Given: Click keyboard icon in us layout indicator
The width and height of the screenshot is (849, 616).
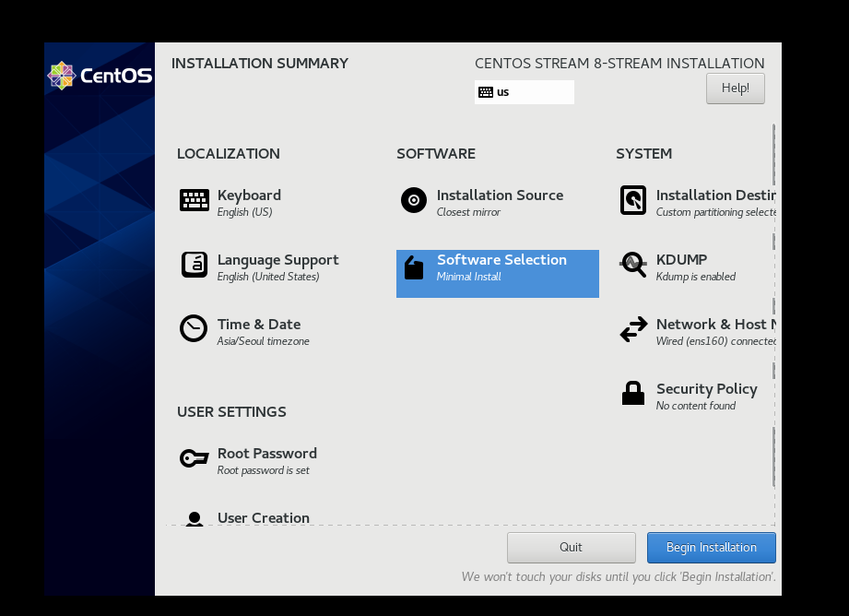Looking at the screenshot, I should 486,92.
